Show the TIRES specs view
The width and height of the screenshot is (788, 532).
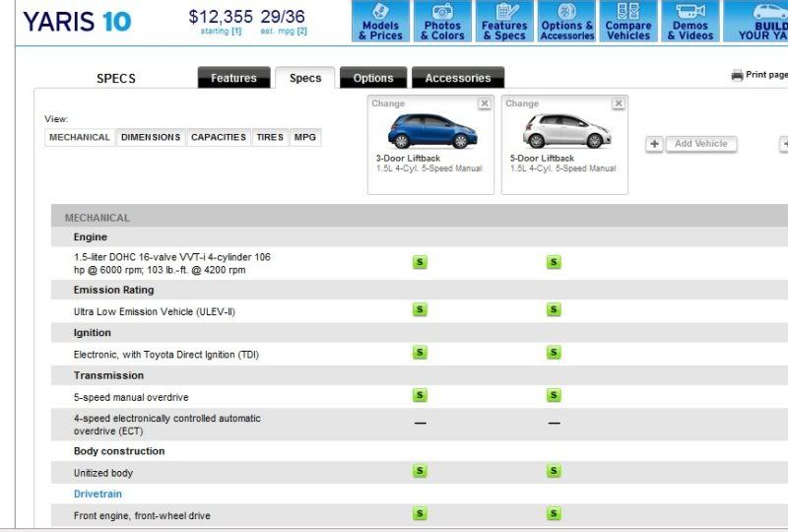tap(270, 137)
